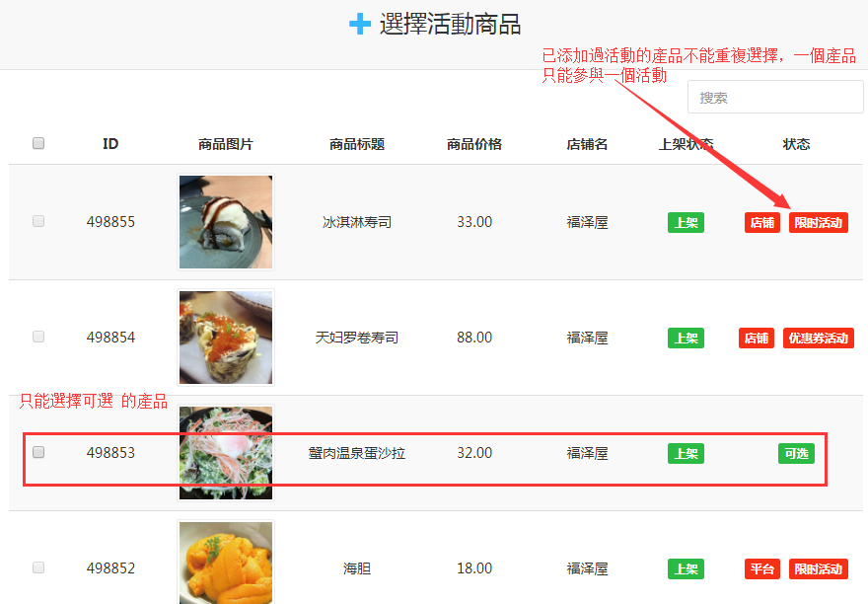The image size is (868, 604).
Task: Click the red 限时活动 badge for 冰淇淋寿司
Action: [x=818, y=223]
